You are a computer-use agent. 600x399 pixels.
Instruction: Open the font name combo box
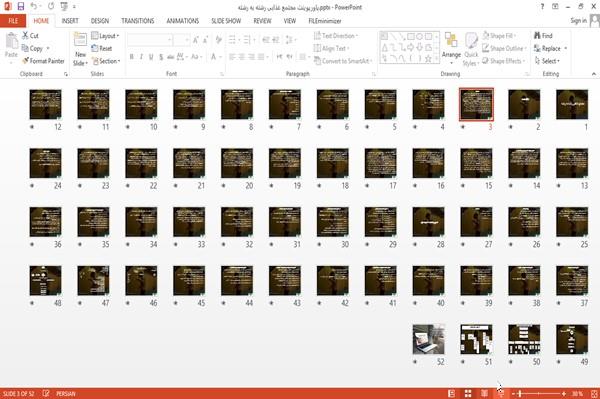click(150, 40)
